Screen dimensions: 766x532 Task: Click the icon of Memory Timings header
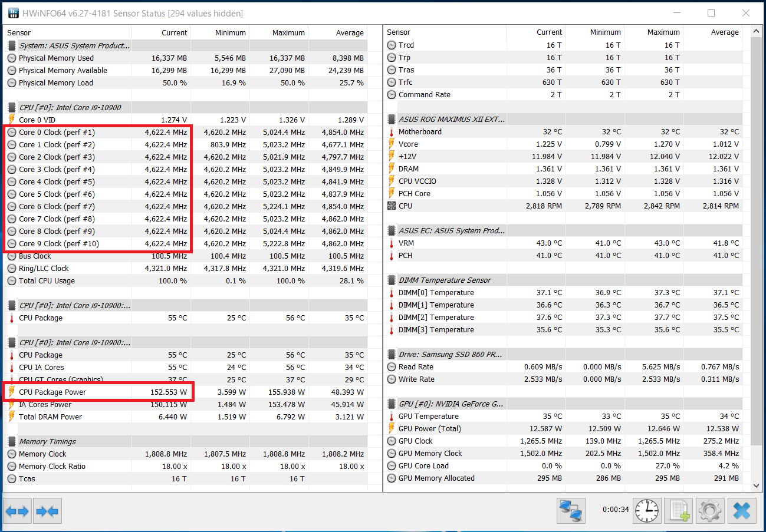(x=12, y=441)
